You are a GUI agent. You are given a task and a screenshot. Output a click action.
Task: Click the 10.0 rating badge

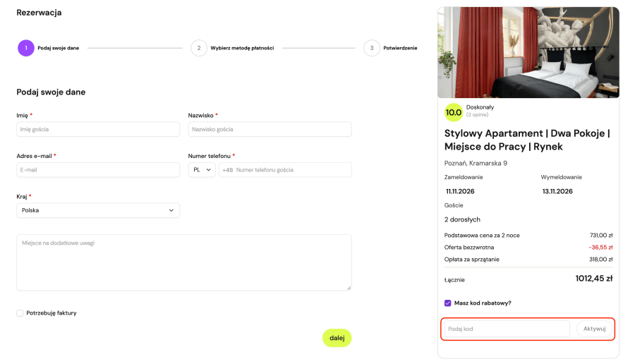454,113
